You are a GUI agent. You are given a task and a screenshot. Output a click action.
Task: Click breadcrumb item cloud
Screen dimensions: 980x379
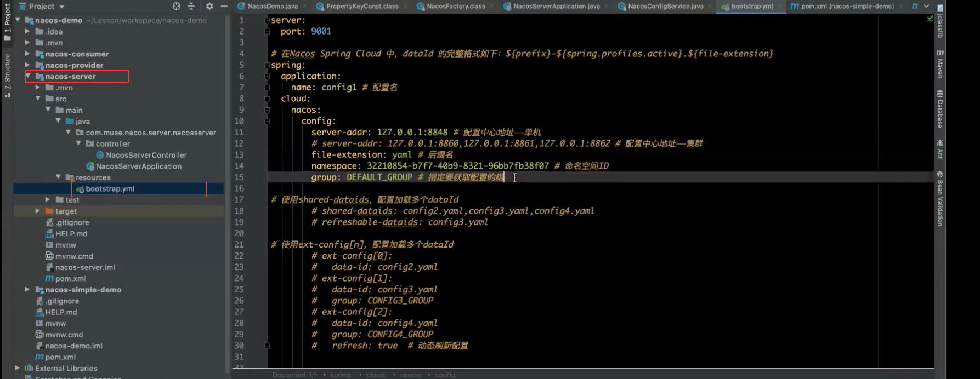pos(376,375)
